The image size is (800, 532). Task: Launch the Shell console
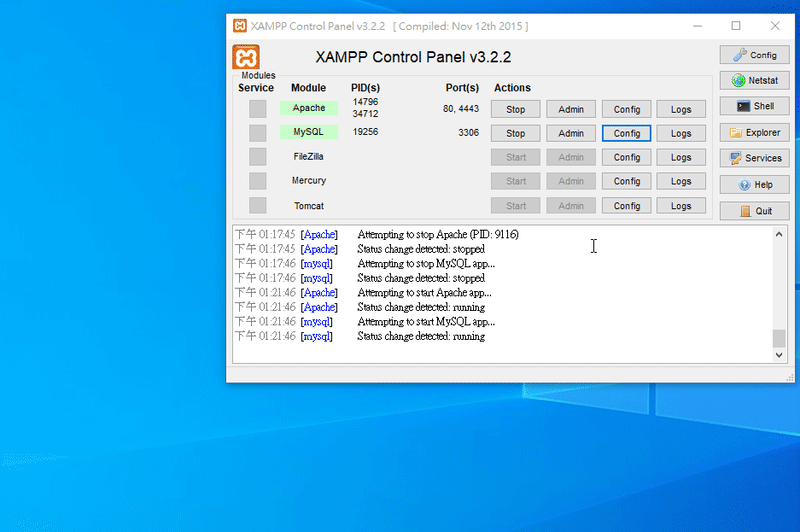coord(755,106)
